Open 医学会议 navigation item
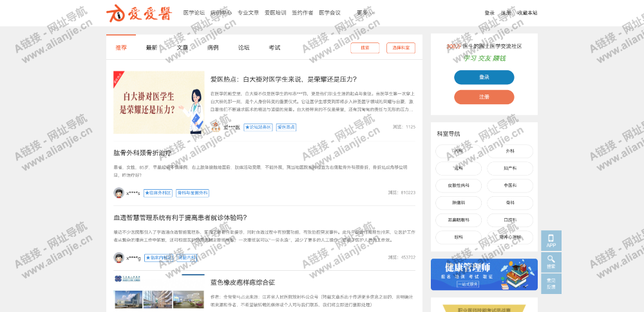The image size is (644, 312). [x=329, y=13]
